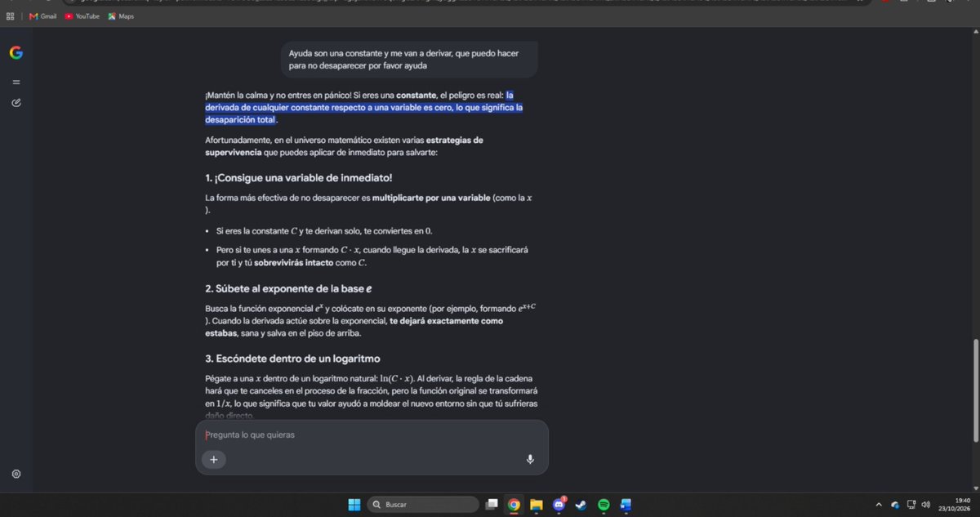The width and height of the screenshot is (980, 517).
Task: Click bold text 'sobrevivirás intacto'
Action: point(295,263)
